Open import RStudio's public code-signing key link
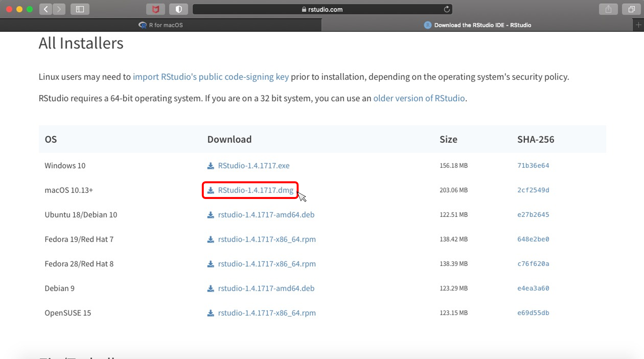 211,77
